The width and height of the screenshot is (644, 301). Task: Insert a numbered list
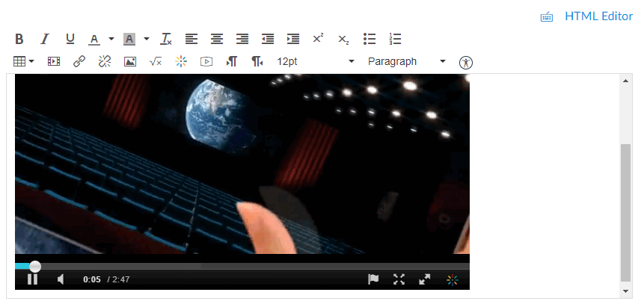point(395,40)
